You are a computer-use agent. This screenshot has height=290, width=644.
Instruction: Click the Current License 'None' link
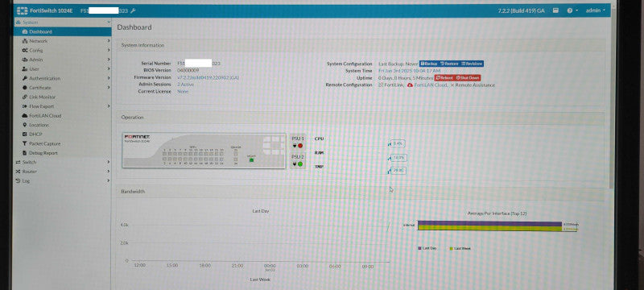coord(183,91)
